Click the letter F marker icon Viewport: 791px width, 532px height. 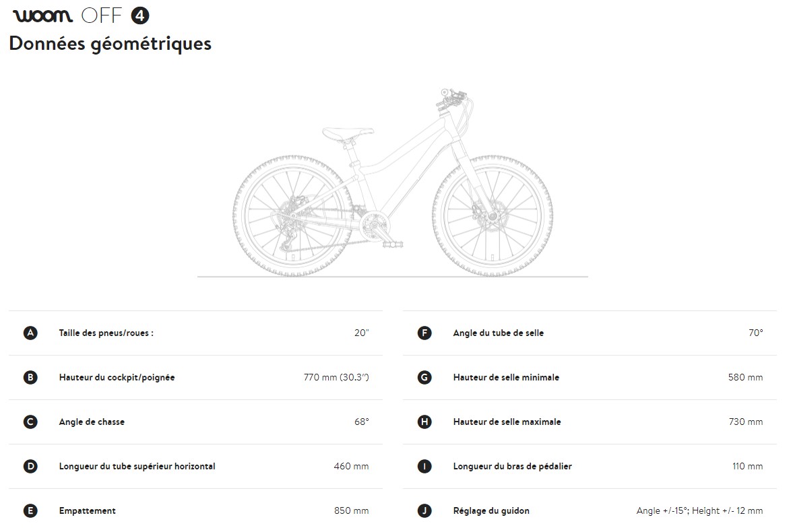[424, 333]
